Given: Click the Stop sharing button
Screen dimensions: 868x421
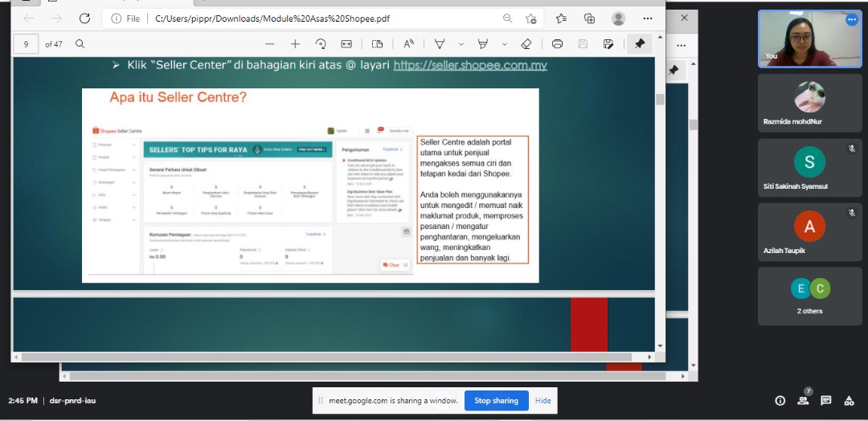Looking at the screenshot, I should coord(497,401).
